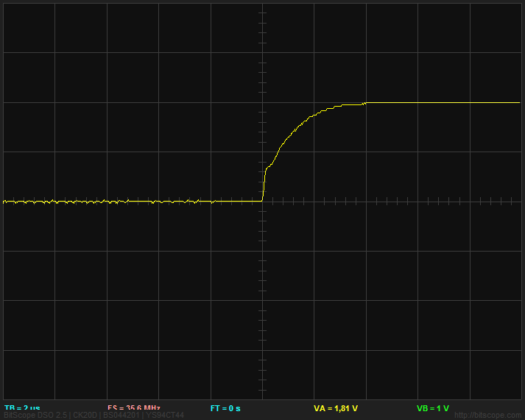Click the BS044201 device ID text
The image size is (525, 420).
coord(121,416)
